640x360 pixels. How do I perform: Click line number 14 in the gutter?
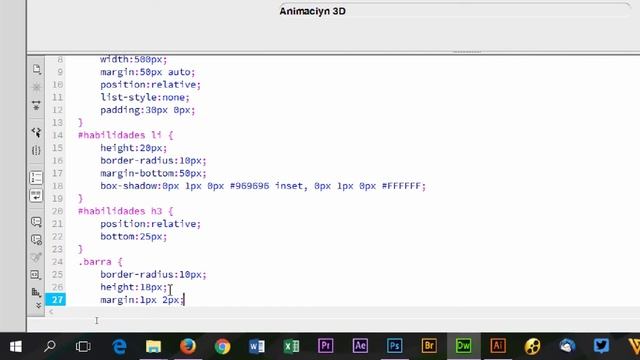tap(57, 135)
